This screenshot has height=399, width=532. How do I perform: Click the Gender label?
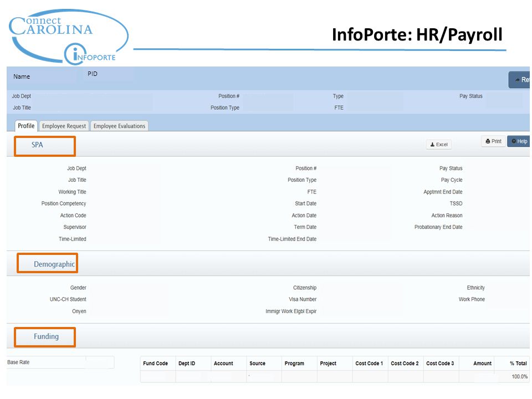78,288
